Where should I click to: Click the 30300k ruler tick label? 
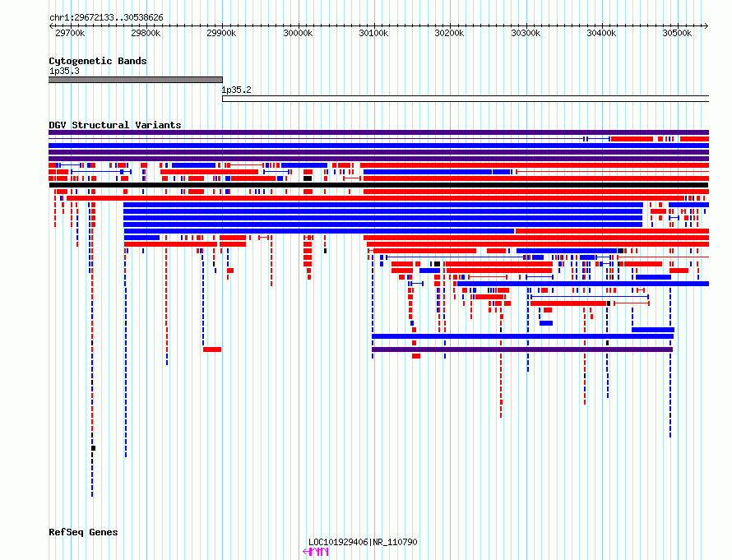pyautogui.click(x=526, y=33)
